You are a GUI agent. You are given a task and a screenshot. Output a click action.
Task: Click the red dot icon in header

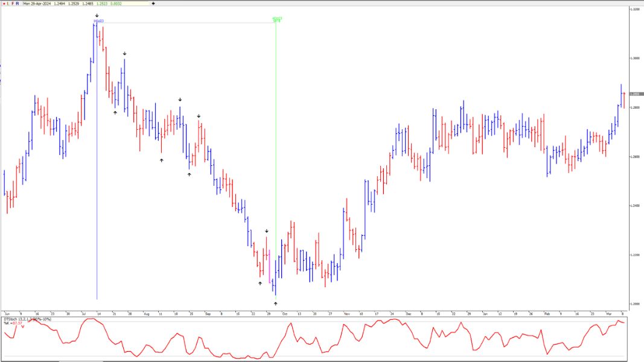[x=2, y=3]
